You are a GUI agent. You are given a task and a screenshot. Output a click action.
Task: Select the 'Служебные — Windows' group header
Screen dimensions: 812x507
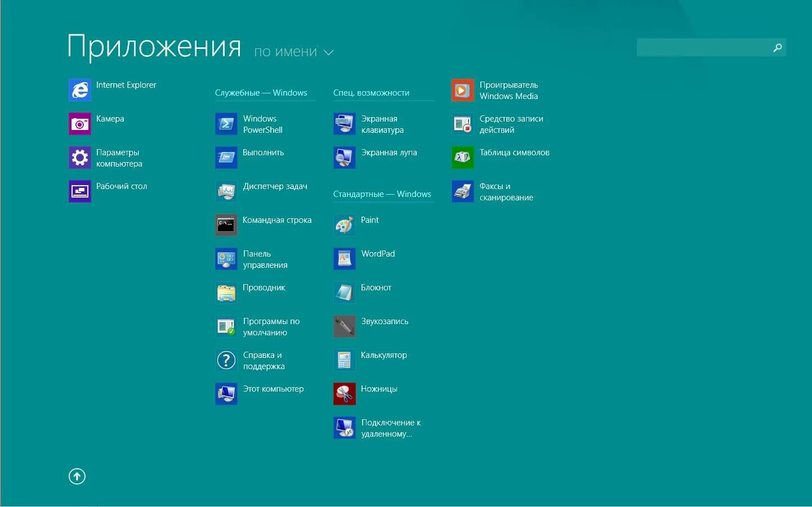point(261,93)
